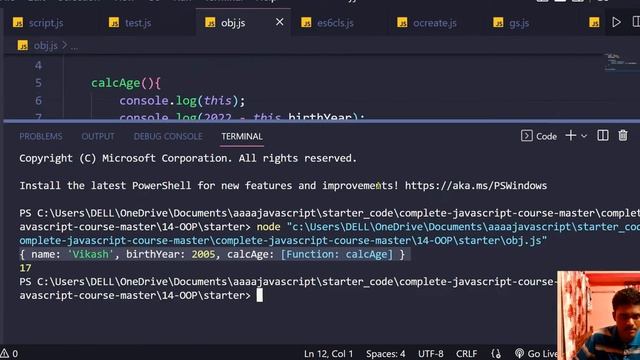Click the output value 17 in the terminal
Viewport: 640px width, 360px height.
click(25, 268)
